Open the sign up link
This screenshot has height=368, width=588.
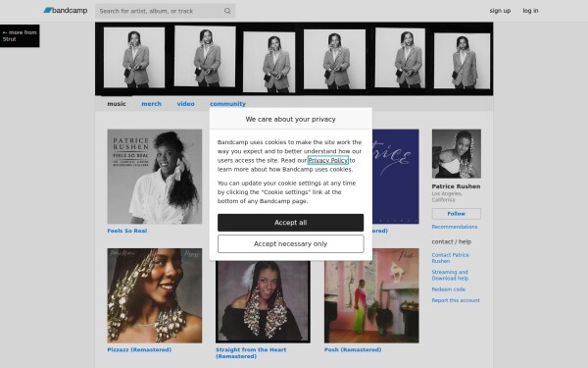point(500,11)
